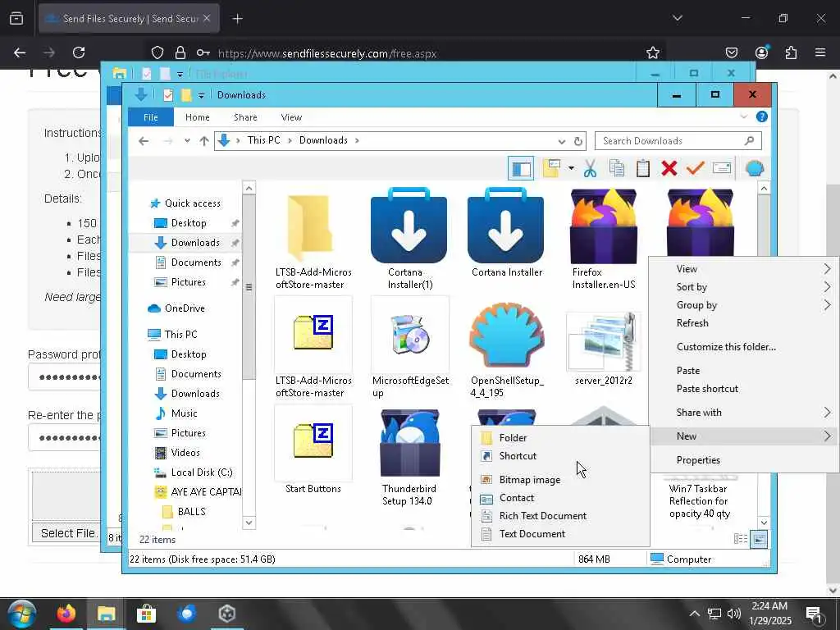The image size is (840, 630).
Task: Click the scissors Cut toolbar icon
Action: pyautogui.click(x=590, y=169)
